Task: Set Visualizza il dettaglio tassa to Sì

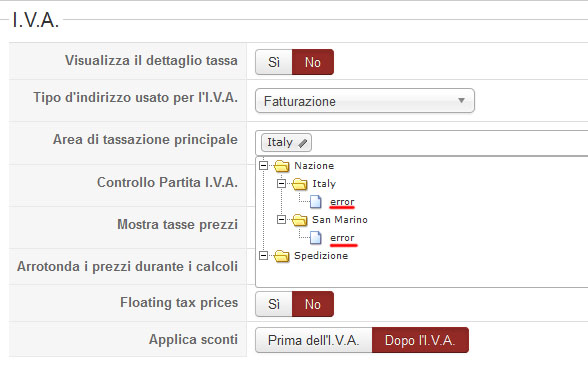Action: point(274,62)
